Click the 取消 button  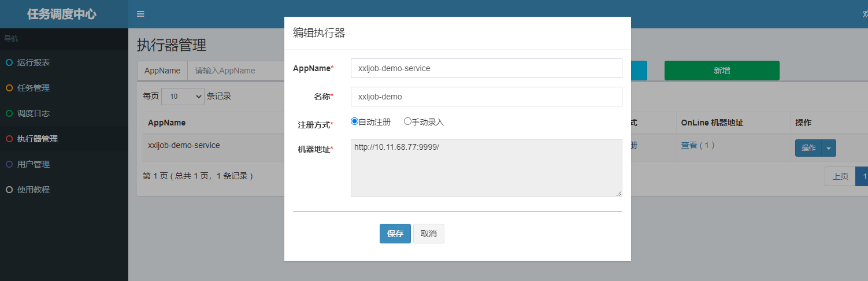[x=429, y=234]
